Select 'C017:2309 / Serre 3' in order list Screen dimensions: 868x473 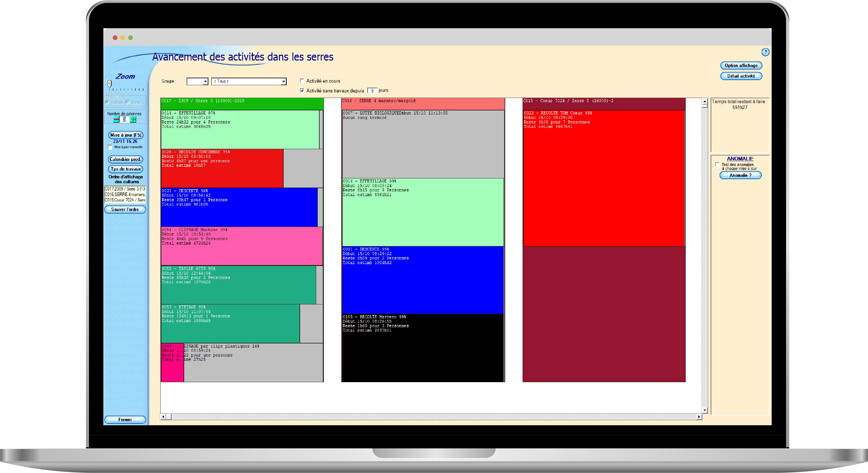(125, 189)
